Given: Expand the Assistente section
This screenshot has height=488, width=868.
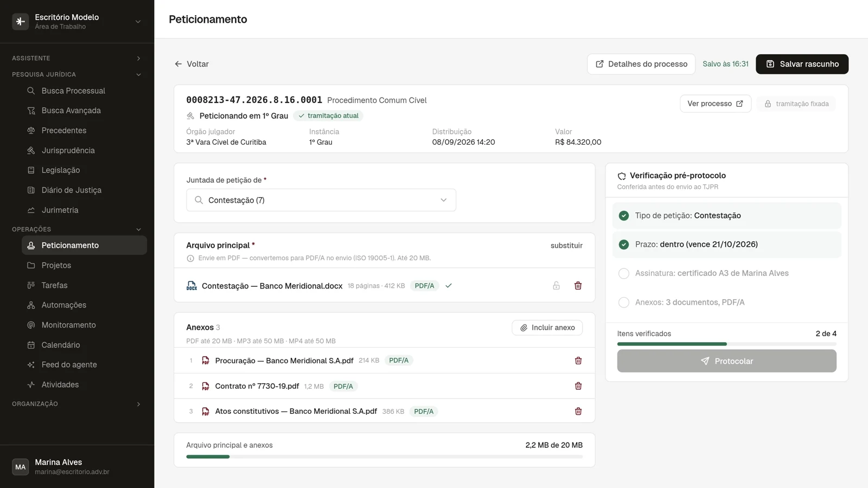Looking at the screenshot, I should tap(77, 58).
